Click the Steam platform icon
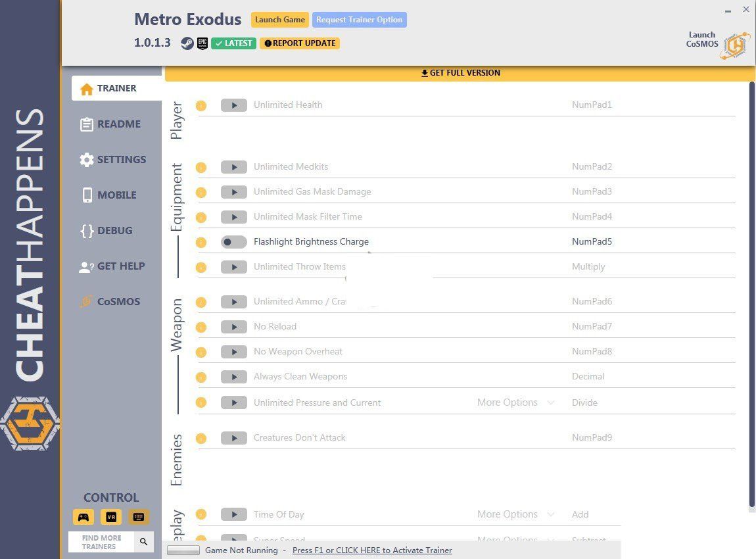The width and height of the screenshot is (756, 559). pos(187,43)
